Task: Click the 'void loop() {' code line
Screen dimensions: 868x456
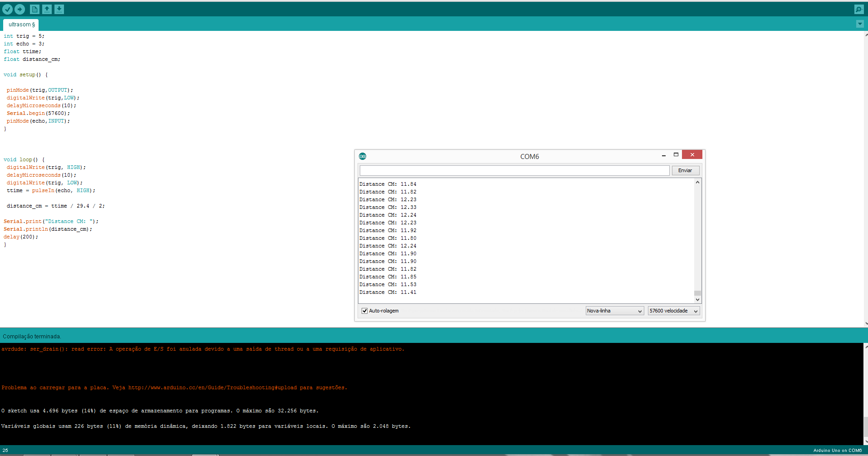Action: tap(25, 160)
